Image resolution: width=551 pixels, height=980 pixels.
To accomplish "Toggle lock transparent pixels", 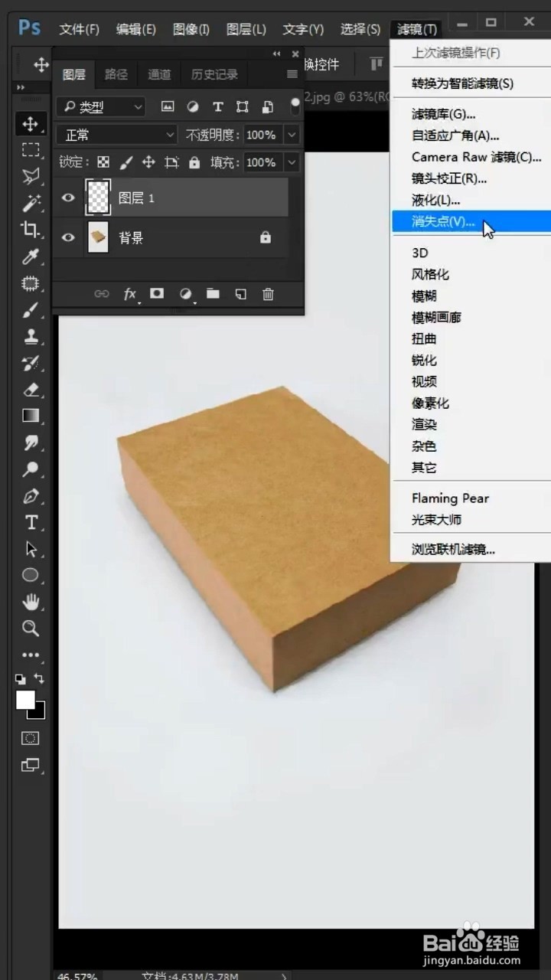I will coord(103,162).
